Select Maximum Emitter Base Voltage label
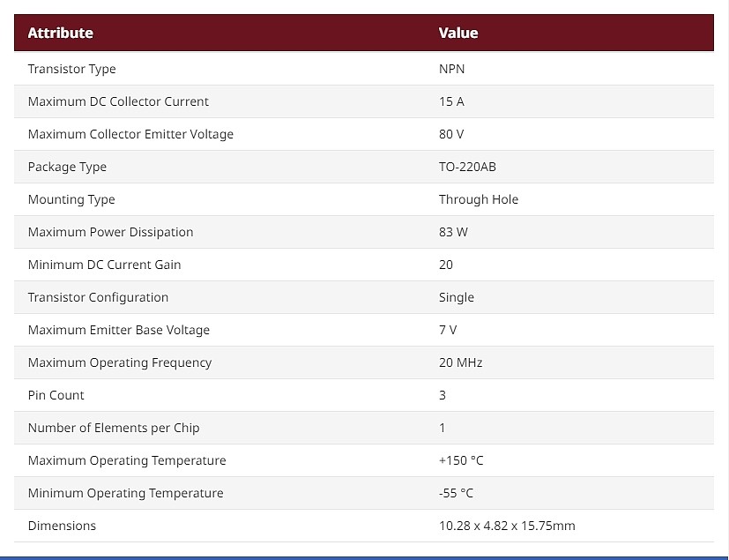The width and height of the screenshot is (729, 560). click(x=118, y=330)
